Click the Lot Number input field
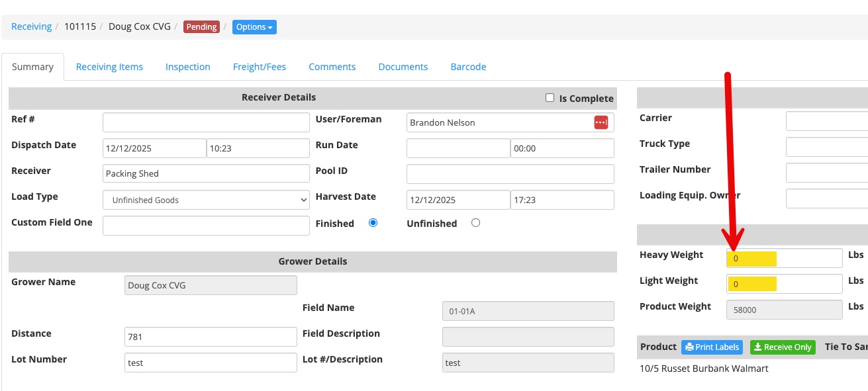 [211, 363]
